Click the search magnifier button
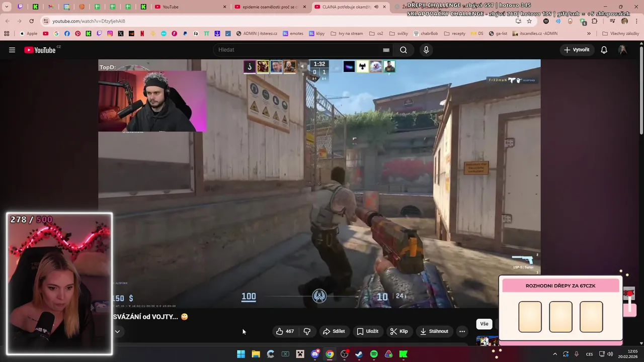Screen dimensions: 644x362 pos(404,50)
